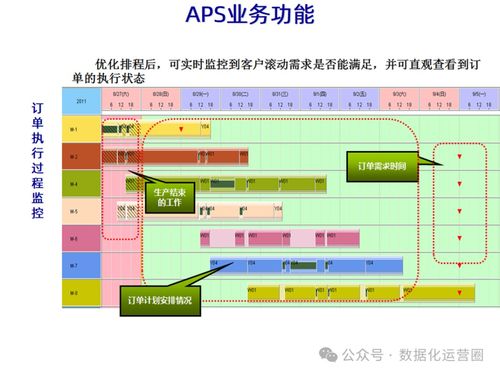Image resolution: width=500 pixels, height=375 pixels.
Task: Select the W-4 olive green row header
Action: point(81,184)
